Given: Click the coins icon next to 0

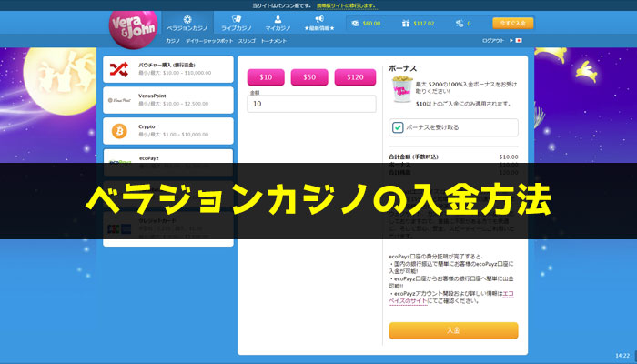Looking at the screenshot, I should point(460,24).
